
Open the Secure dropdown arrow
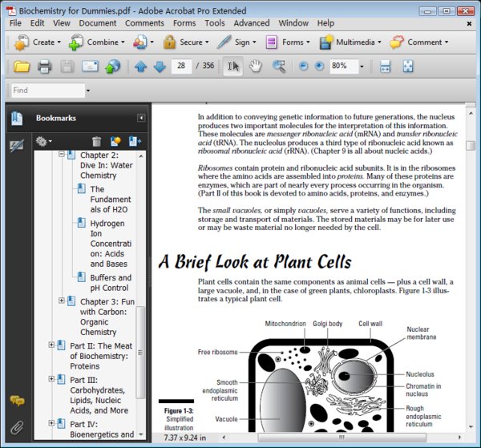click(207, 42)
